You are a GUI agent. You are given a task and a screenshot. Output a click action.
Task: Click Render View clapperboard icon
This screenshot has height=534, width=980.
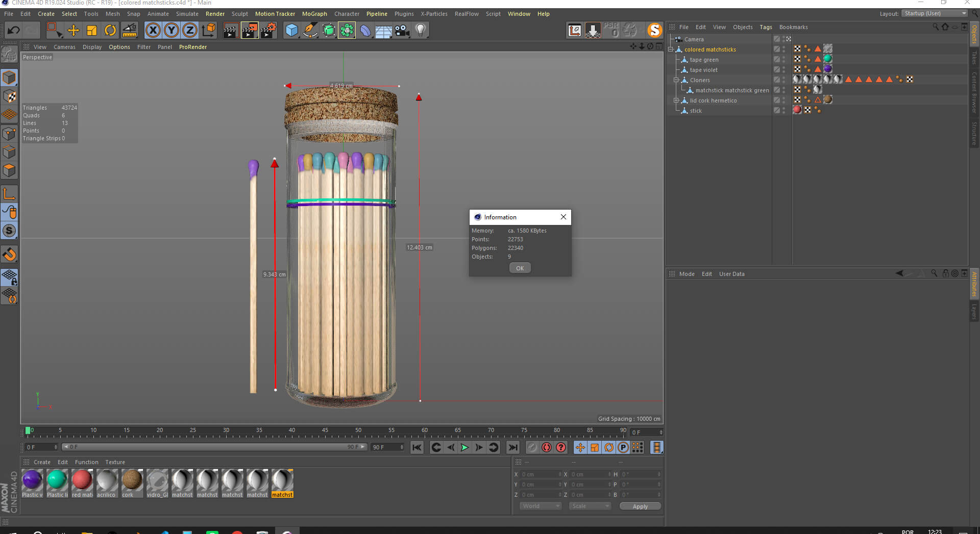[x=231, y=31]
